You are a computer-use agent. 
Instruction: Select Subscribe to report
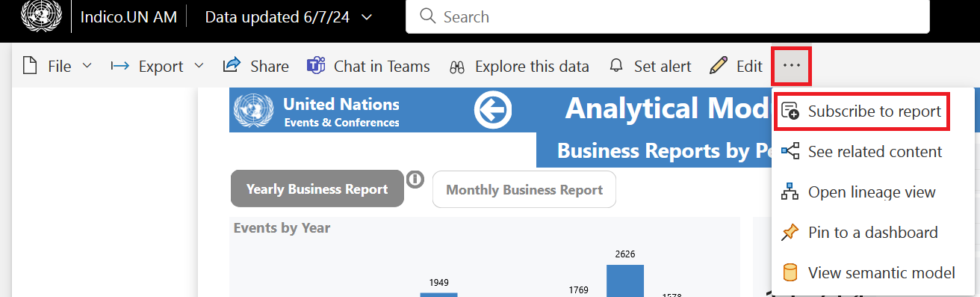862,111
